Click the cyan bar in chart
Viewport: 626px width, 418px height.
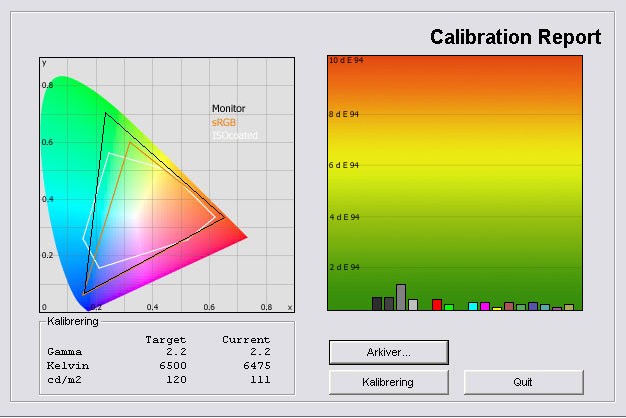pos(473,306)
